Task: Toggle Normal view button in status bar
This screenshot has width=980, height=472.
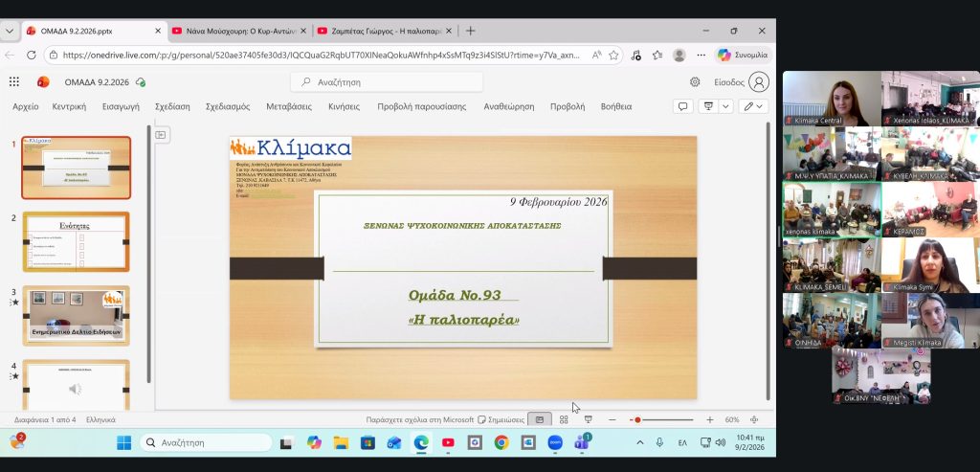Action: [x=540, y=419]
